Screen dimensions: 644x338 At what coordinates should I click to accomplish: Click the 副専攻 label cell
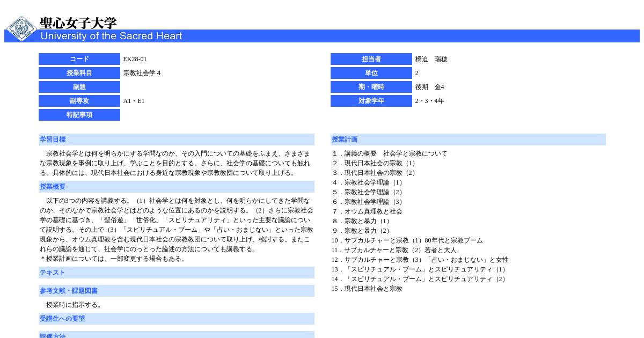[x=79, y=101]
